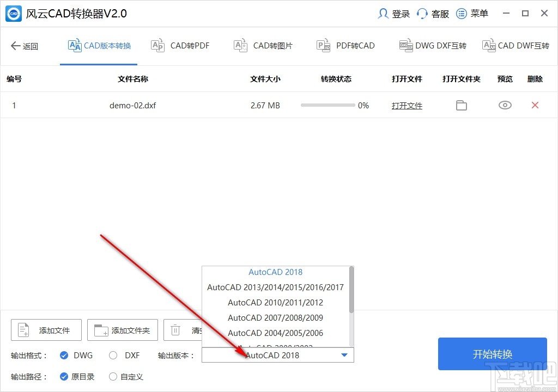Open the DWG DXF互转 tool
The image size is (558, 392).
click(432, 46)
